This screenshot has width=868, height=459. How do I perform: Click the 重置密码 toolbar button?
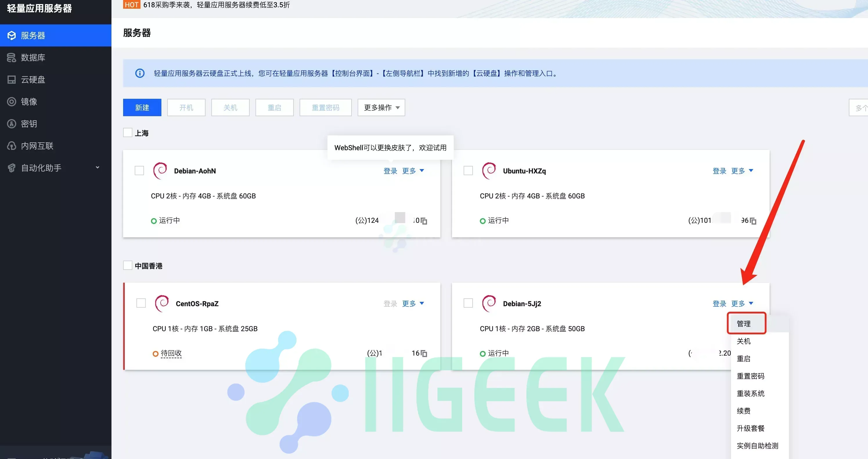click(x=325, y=107)
